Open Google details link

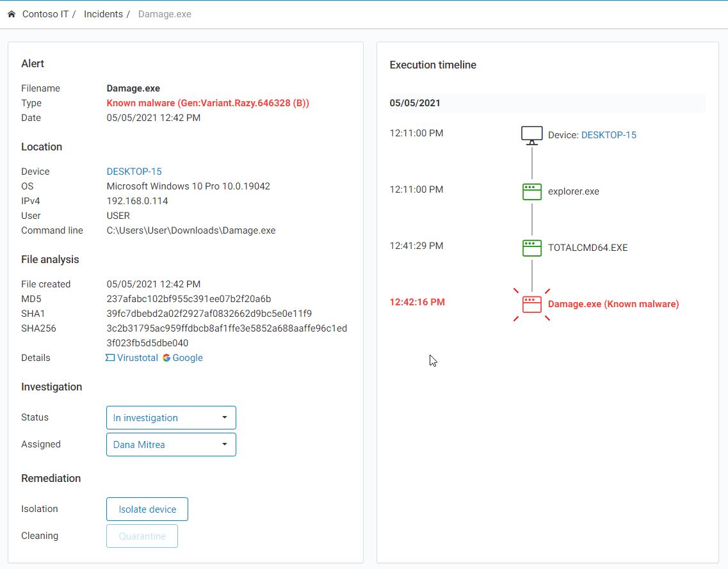click(x=188, y=358)
